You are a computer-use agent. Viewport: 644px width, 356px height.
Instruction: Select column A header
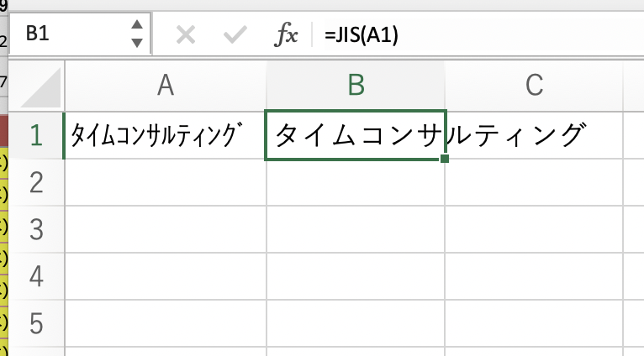click(165, 84)
